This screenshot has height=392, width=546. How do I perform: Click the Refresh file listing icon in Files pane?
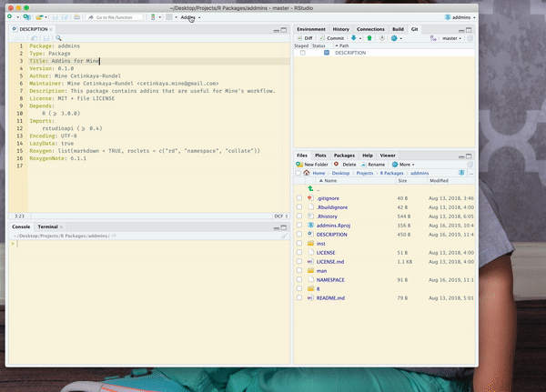coord(470,165)
